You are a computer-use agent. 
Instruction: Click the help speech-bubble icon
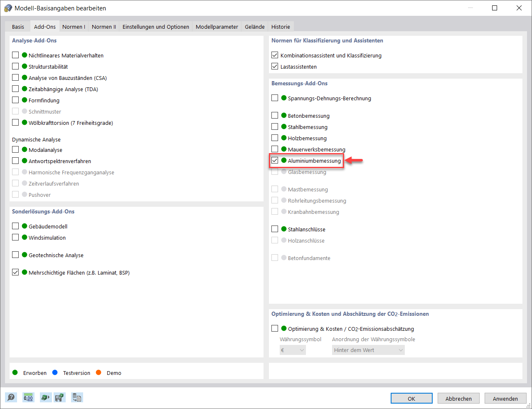pos(11,397)
